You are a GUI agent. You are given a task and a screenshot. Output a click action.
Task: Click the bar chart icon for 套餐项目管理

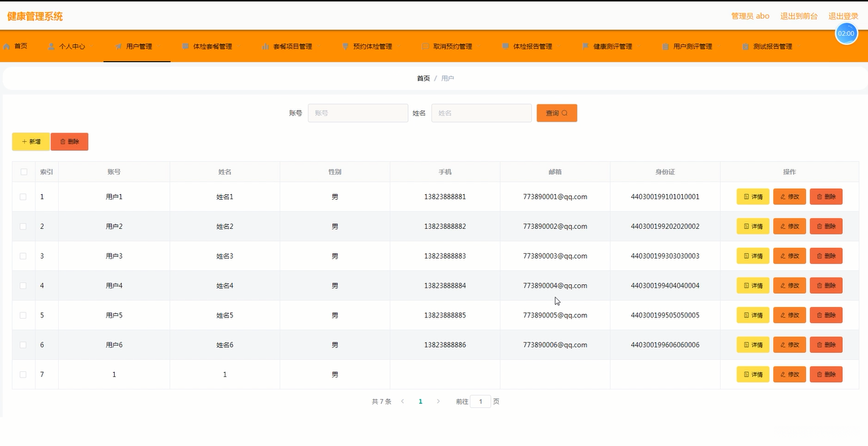click(x=266, y=46)
